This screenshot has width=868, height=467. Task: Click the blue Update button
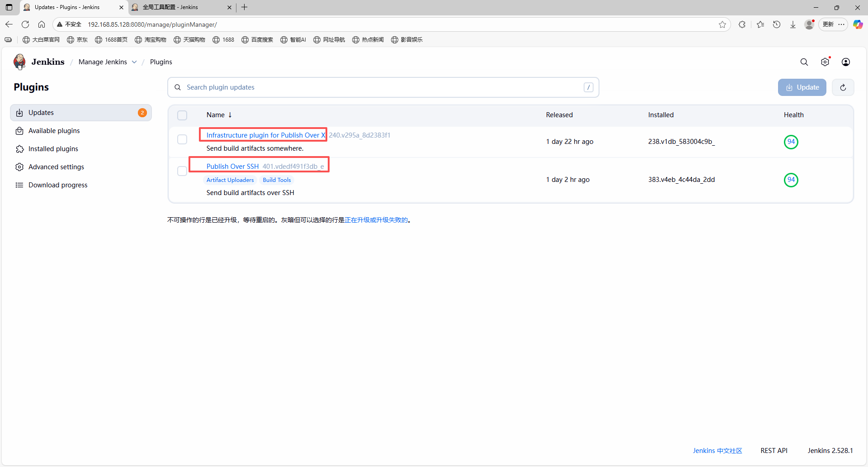(x=802, y=87)
